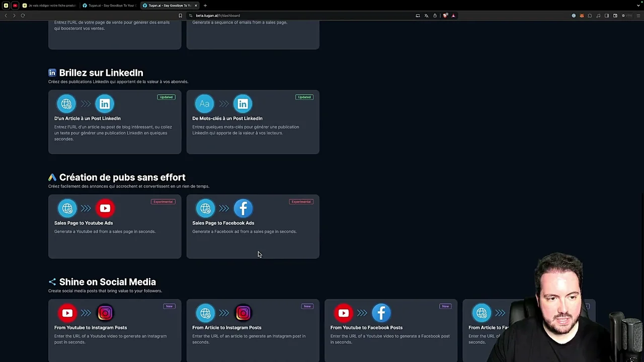Screen dimensions: 644x362
Task: Click the YouTube icon in From Youtube to Facebook Posts card
Action: [x=343, y=313]
